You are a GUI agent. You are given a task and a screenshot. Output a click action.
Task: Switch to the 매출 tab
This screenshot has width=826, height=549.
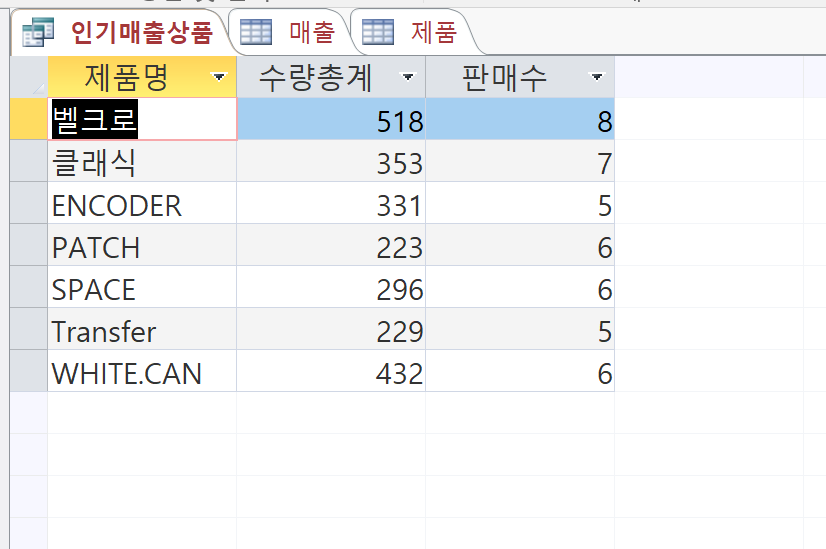[311, 33]
